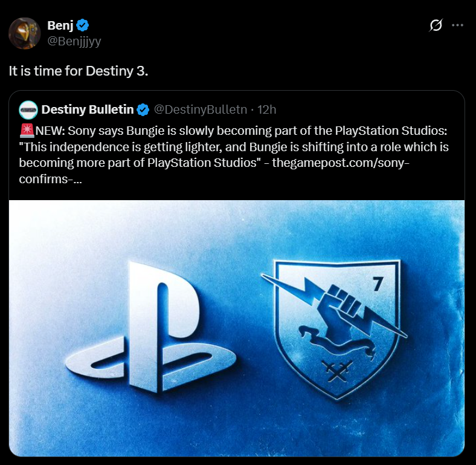Click the PlayStation logo in the image
476x465 pixels.
[151, 327]
